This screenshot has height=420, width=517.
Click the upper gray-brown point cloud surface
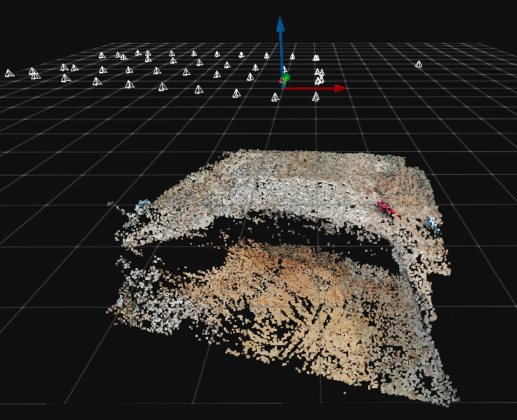(311, 178)
